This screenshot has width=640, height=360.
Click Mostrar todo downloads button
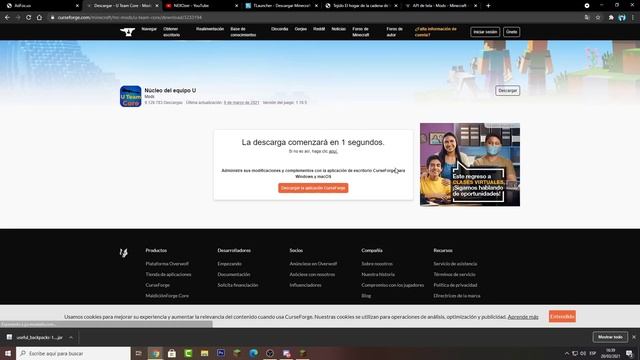point(610,337)
